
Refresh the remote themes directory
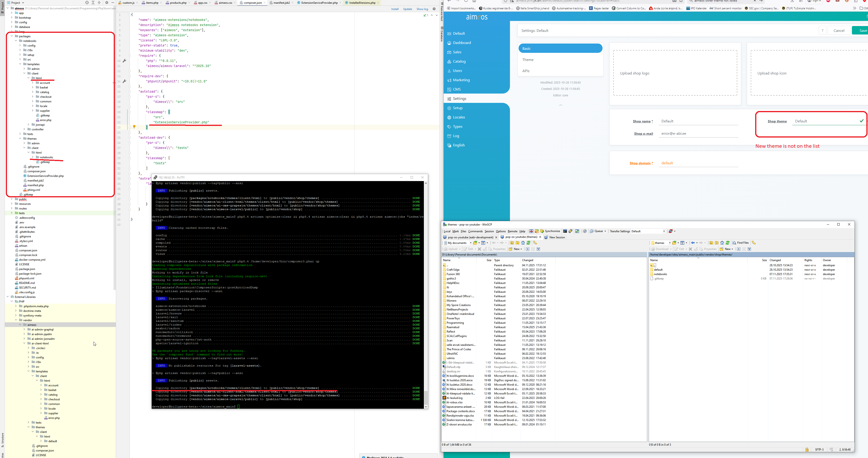point(727,243)
